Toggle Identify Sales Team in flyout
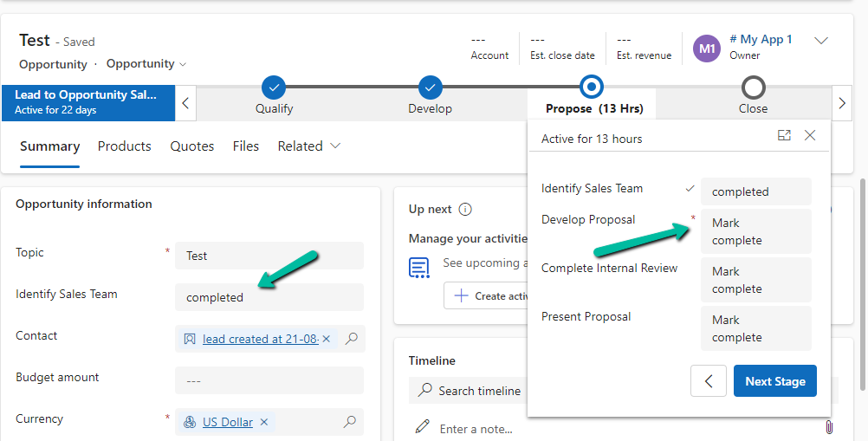This screenshot has width=868, height=441. [755, 191]
